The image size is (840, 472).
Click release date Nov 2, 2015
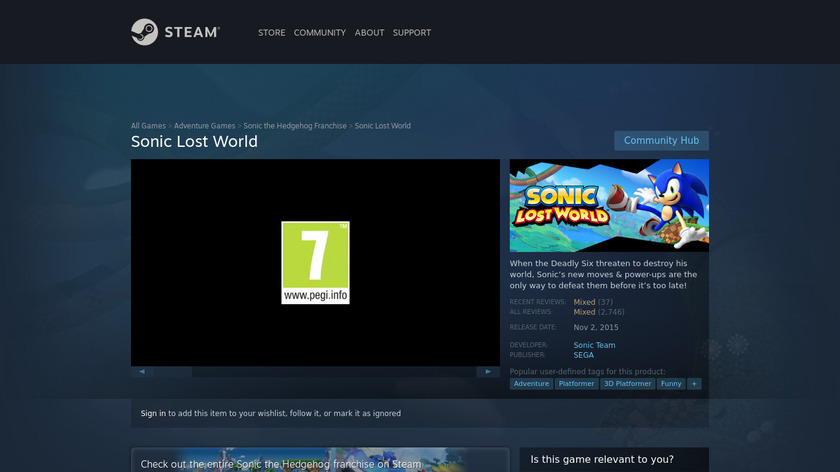coord(596,327)
